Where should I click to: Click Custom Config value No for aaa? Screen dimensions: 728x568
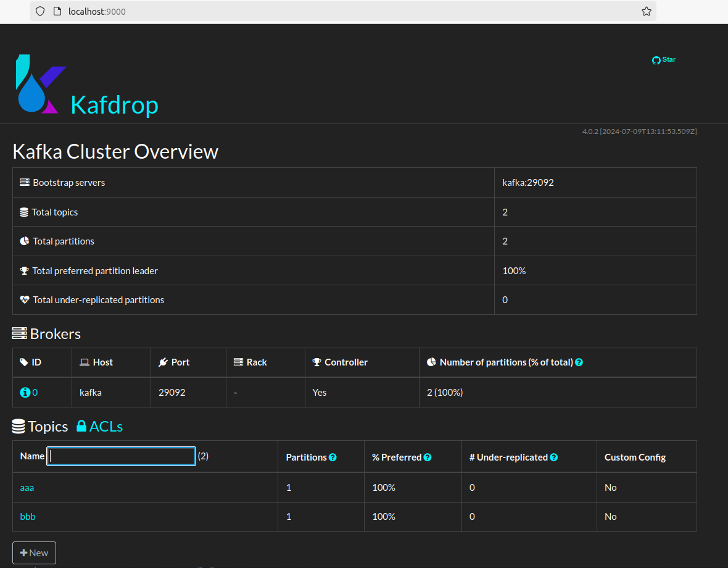(x=611, y=488)
